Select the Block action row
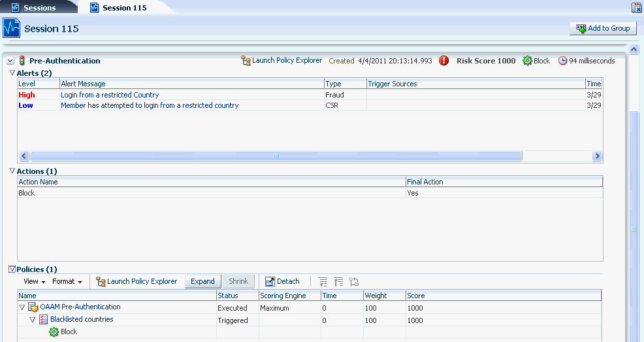 (310, 193)
